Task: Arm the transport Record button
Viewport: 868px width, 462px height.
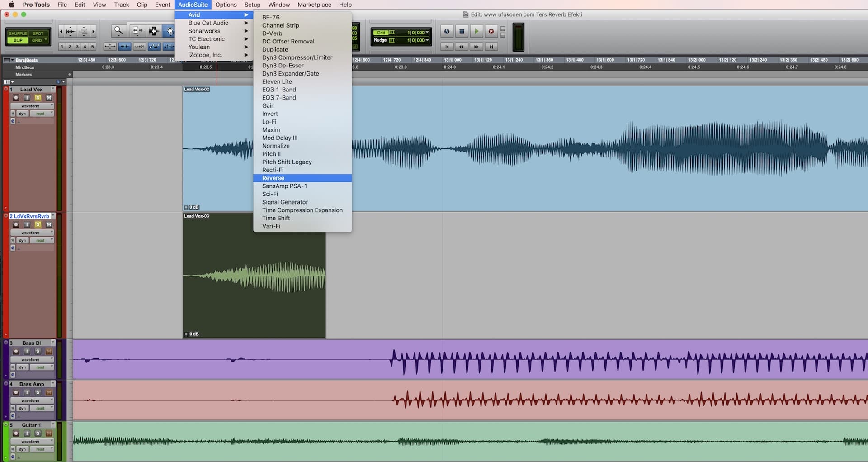Action: 491,31
